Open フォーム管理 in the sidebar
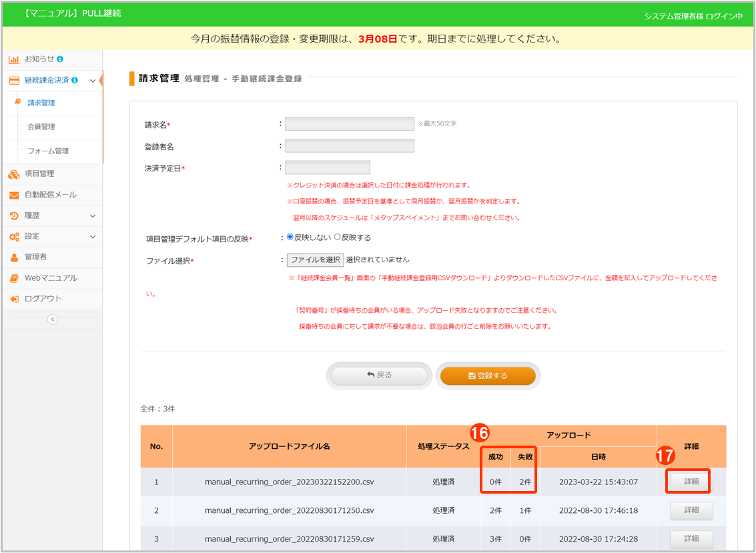756x553 pixels. tap(48, 151)
